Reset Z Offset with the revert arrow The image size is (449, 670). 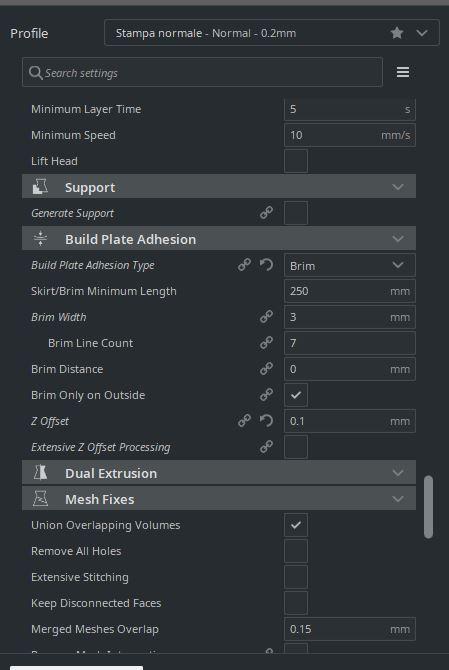[266, 421]
